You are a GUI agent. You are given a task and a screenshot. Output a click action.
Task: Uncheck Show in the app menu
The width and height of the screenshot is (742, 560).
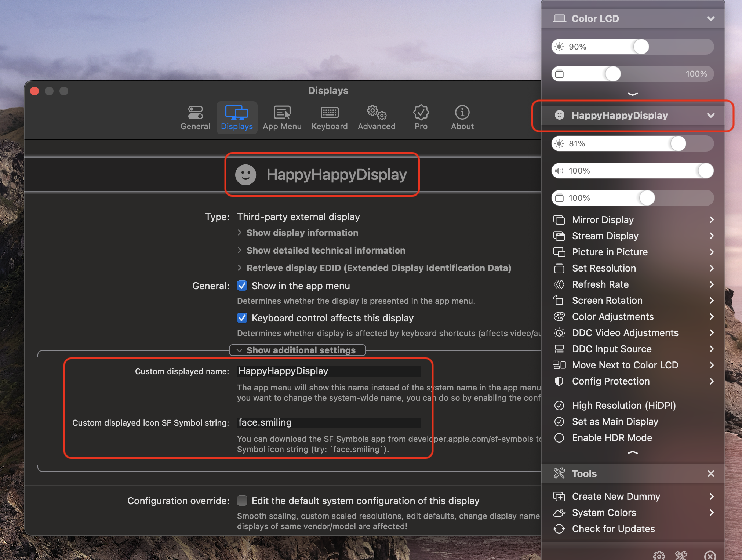pyautogui.click(x=242, y=286)
